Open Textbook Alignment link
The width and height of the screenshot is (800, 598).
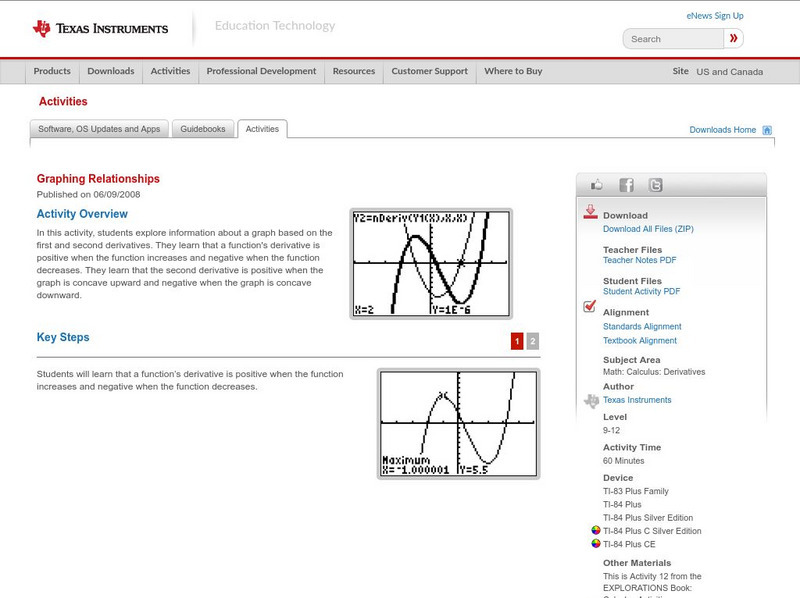pyautogui.click(x=640, y=341)
